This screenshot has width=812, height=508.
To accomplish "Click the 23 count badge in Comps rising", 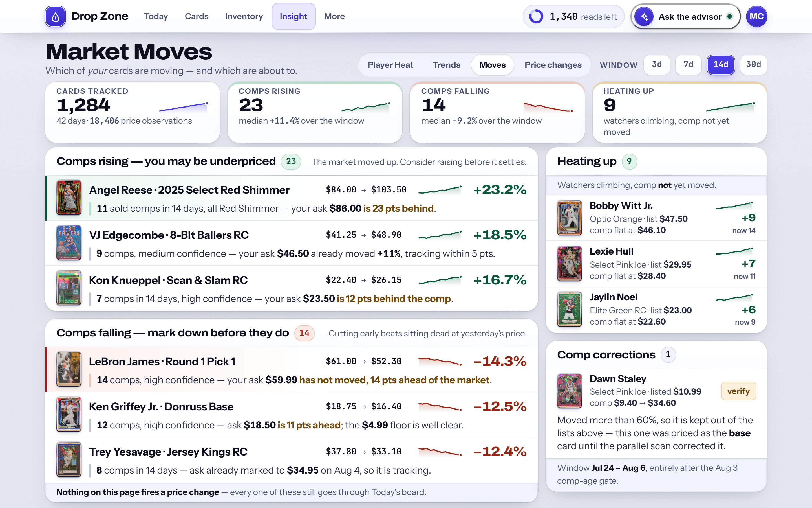I will 291,162.
